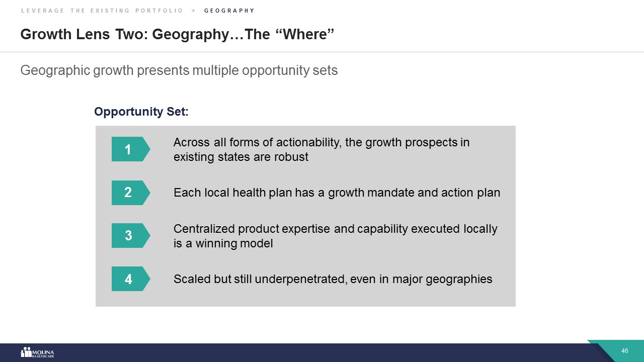This screenshot has height=362, width=644.
Task: Click the words 'is a winning model'
Action: pyautogui.click(x=223, y=244)
